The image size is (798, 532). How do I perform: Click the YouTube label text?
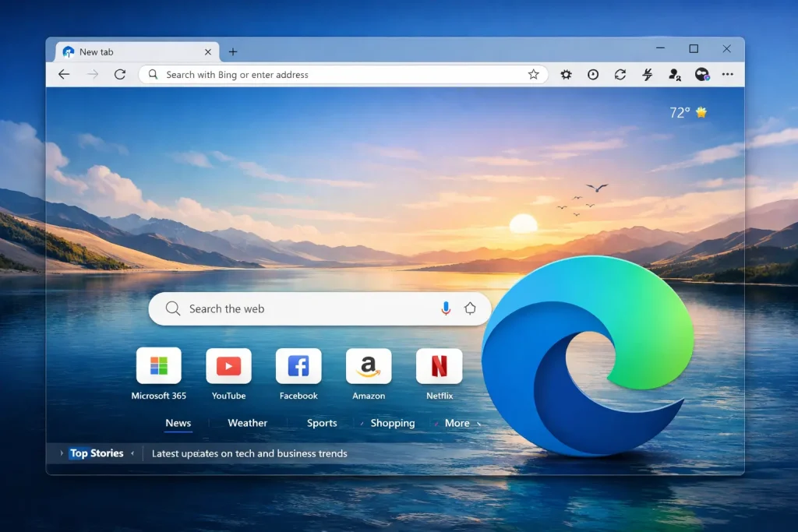(228, 396)
